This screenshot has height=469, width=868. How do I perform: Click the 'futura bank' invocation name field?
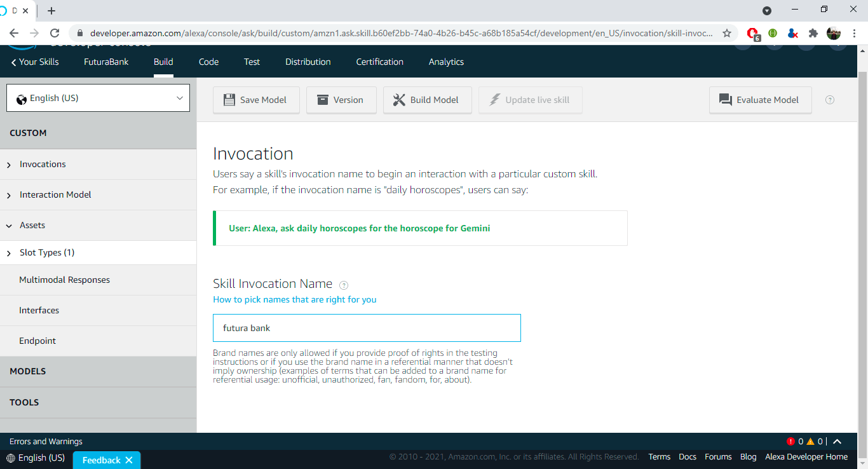(x=367, y=328)
